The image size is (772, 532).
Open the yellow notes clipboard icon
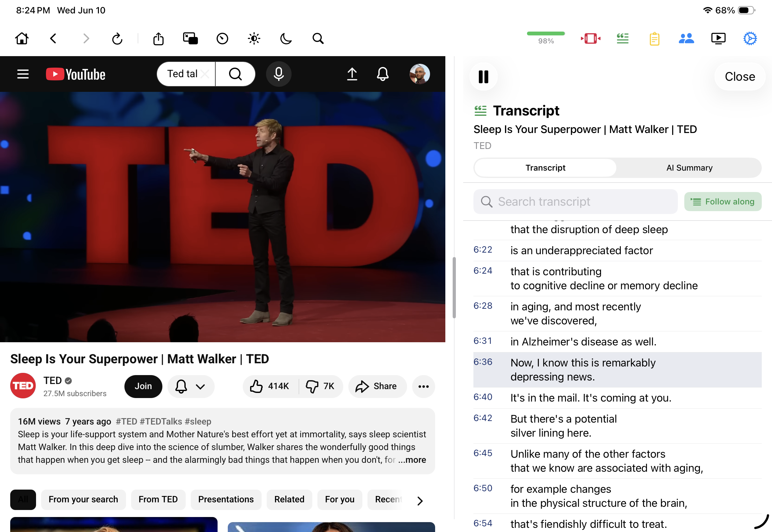654,39
